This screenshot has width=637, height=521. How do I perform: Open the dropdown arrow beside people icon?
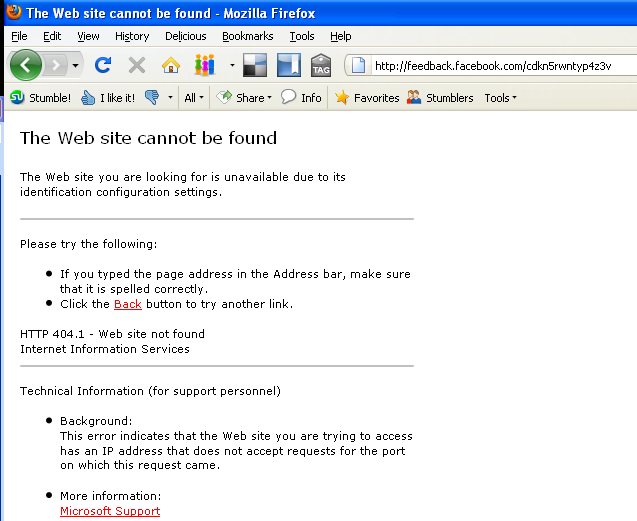coord(232,65)
